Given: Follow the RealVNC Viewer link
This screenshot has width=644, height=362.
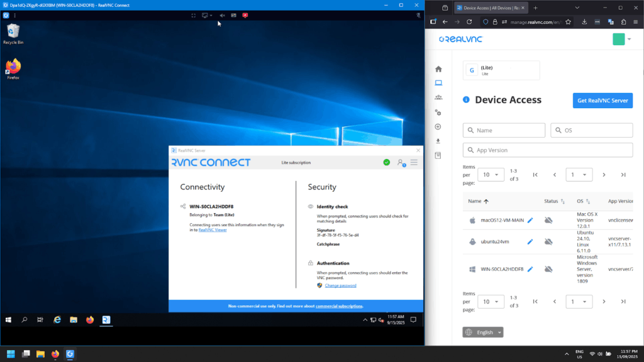Looking at the screenshot, I should 213,230.
